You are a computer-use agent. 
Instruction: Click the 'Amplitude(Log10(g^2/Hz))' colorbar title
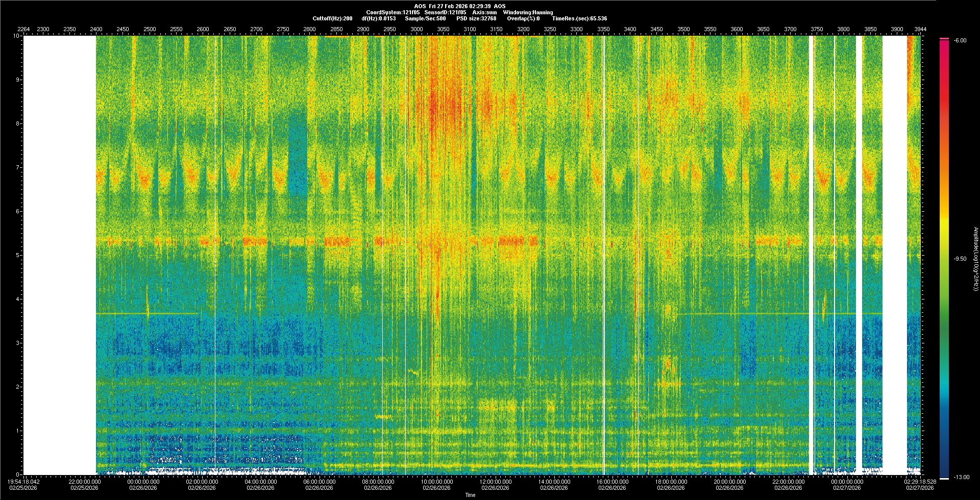tap(975, 259)
